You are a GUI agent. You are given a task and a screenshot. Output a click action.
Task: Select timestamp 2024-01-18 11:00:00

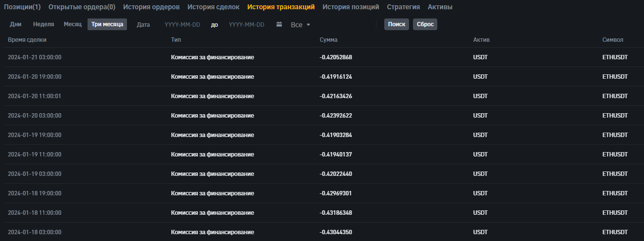coord(35,213)
